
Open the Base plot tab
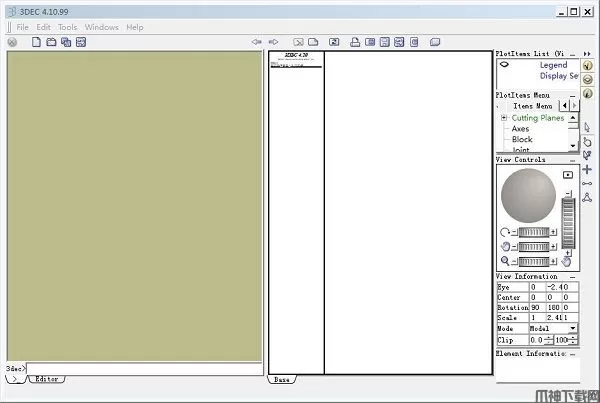[281, 380]
